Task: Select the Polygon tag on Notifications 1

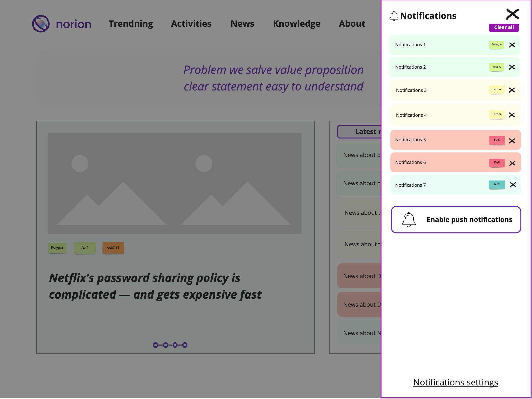Action: pos(497,45)
